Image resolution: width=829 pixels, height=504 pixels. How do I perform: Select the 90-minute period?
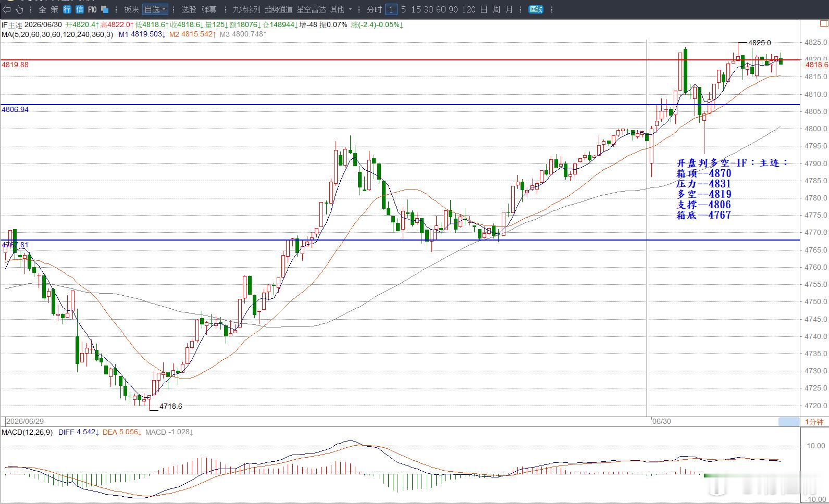(454, 9)
